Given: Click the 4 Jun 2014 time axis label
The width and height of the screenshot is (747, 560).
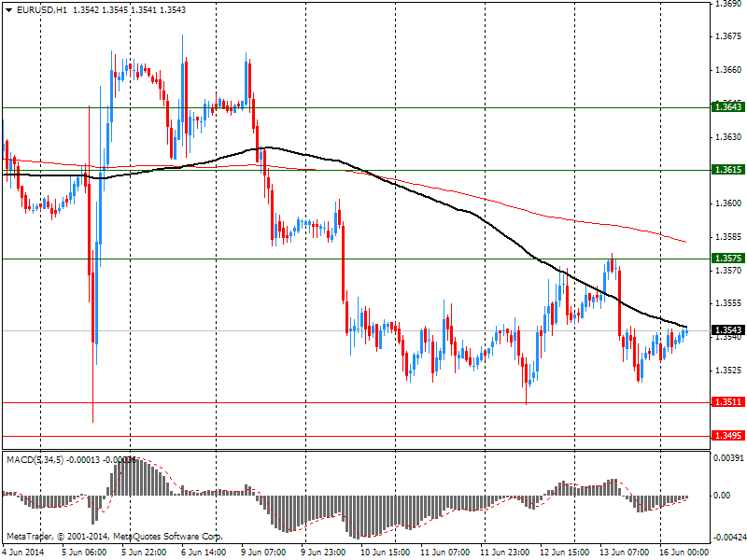Looking at the screenshot, I should [x=24, y=553].
